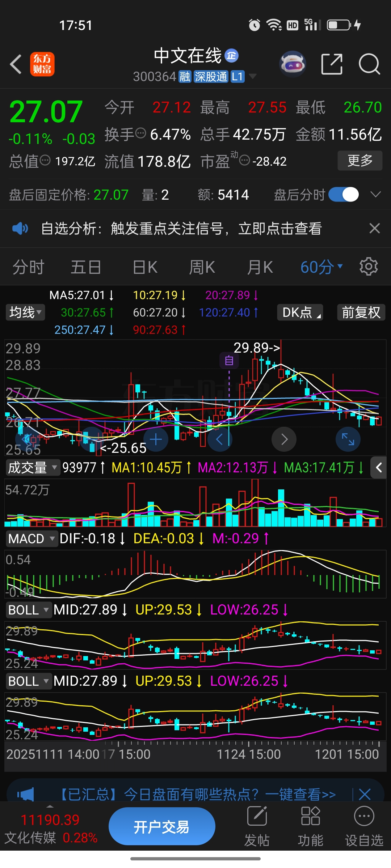The image size is (391, 868).
Task: Tap the 前复权 button
Action: (x=361, y=312)
